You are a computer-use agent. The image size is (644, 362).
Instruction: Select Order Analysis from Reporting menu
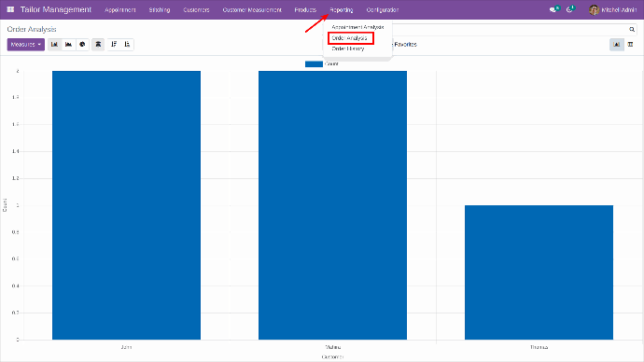(x=350, y=38)
